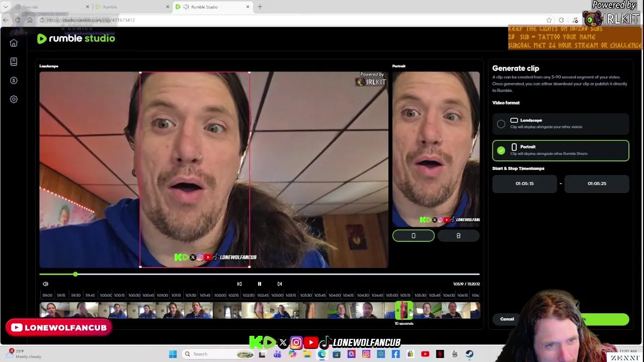Reload the current page
644x362 pixels.
pos(18,20)
